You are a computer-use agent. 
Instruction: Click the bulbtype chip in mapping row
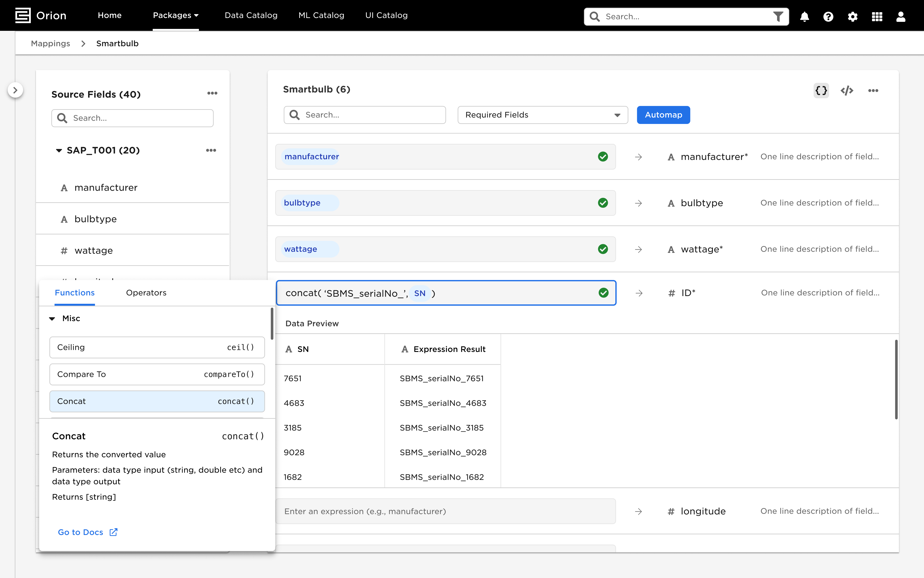[x=310, y=203]
